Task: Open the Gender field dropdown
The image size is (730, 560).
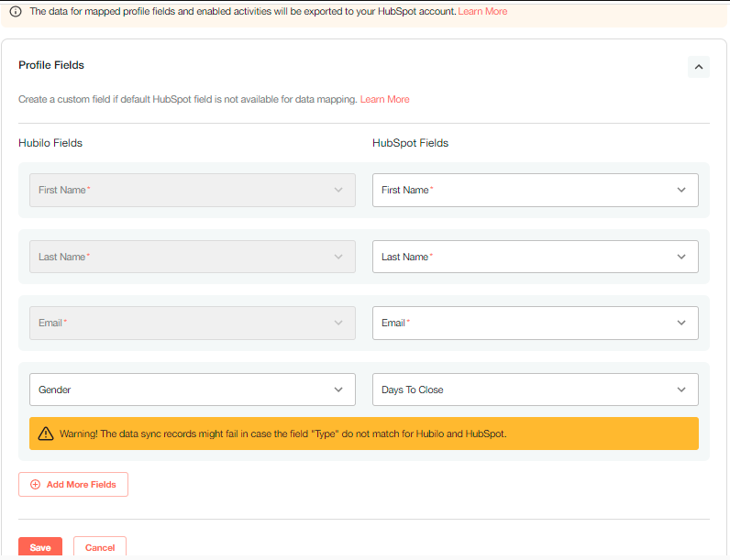Action: pos(193,390)
